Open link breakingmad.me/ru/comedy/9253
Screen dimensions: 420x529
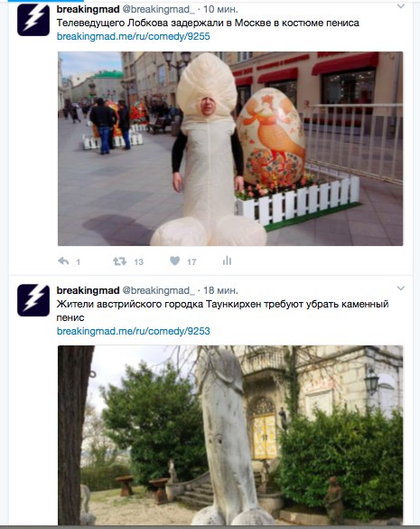(x=133, y=331)
